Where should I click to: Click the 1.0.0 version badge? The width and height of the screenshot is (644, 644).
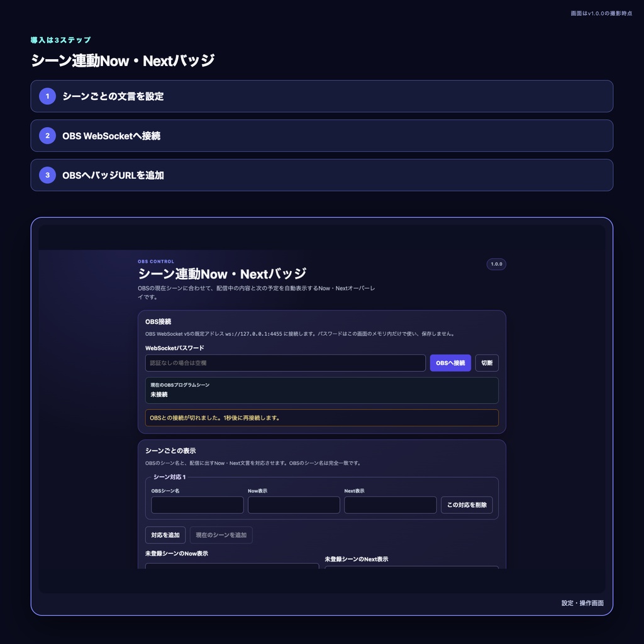tap(496, 264)
